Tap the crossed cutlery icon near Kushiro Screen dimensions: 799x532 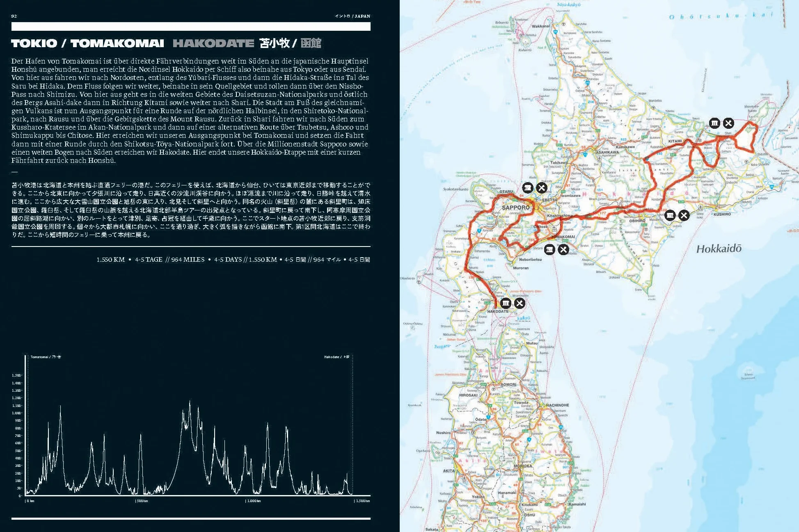coord(684,215)
